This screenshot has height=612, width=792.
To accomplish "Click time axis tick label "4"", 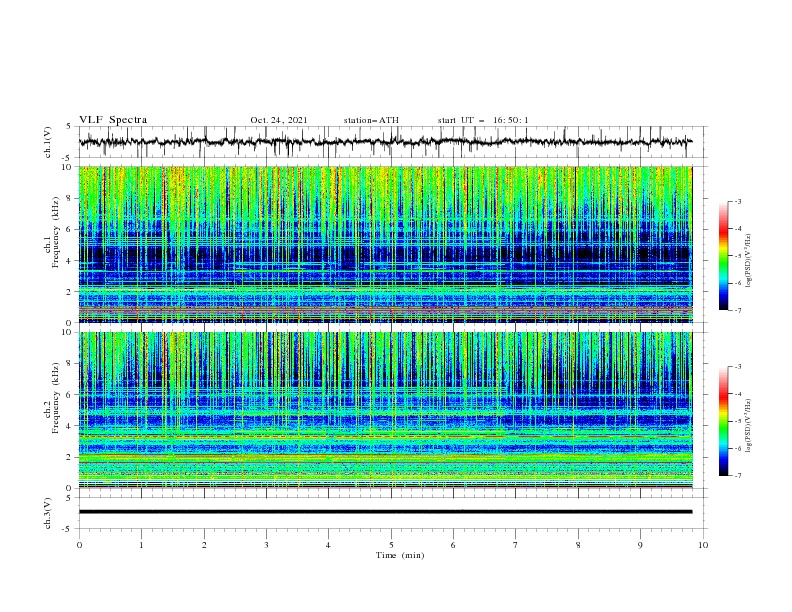I will click(x=328, y=545).
